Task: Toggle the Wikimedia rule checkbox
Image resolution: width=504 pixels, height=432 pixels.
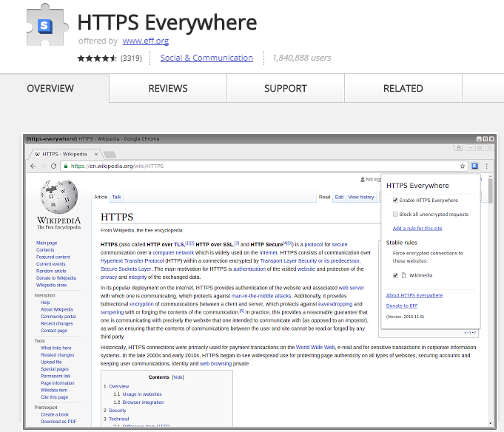Action: point(395,275)
